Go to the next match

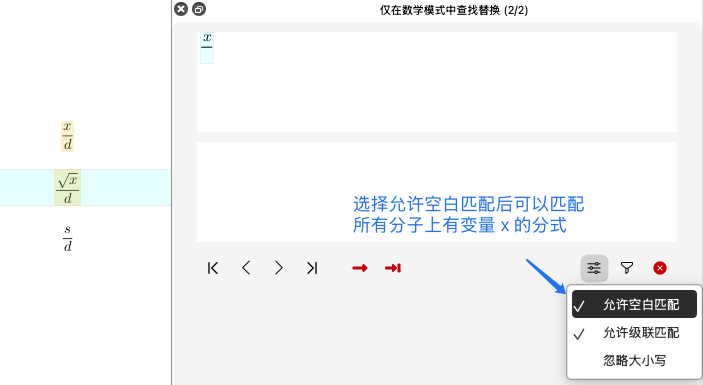click(x=278, y=268)
